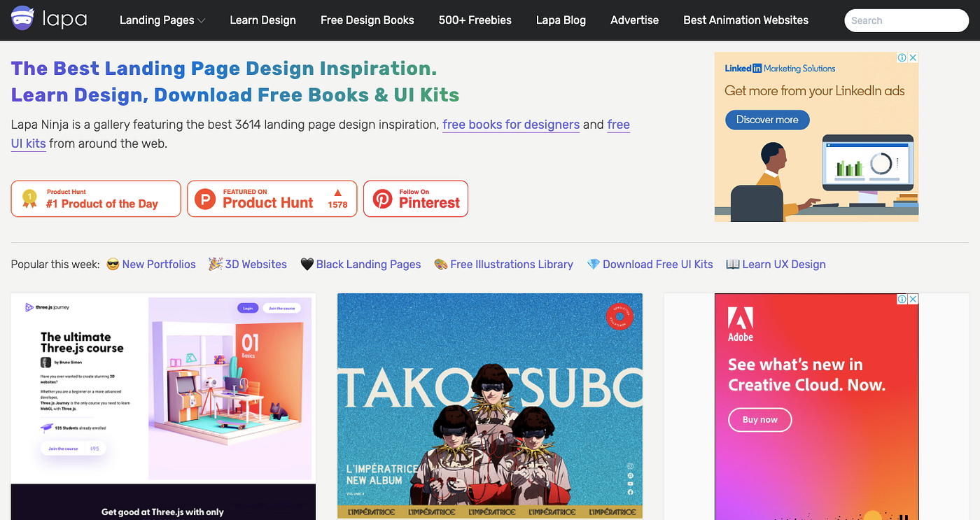The height and width of the screenshot is (520, 980).
Task: Open Learn Design from the navigation
Action: pos(262,20)
